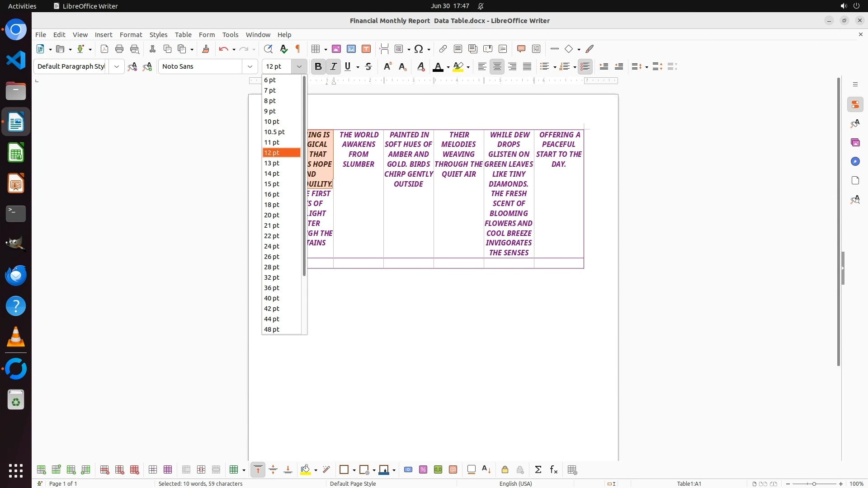Click the Justified alignment icon
This screenshot has width=868, height=488.
point(527,66)
